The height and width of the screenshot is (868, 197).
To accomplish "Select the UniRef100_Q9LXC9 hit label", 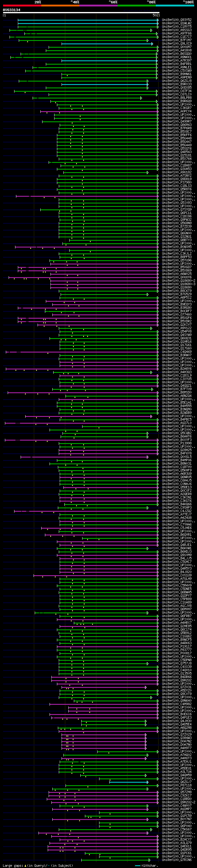I will tap(176, 43).
